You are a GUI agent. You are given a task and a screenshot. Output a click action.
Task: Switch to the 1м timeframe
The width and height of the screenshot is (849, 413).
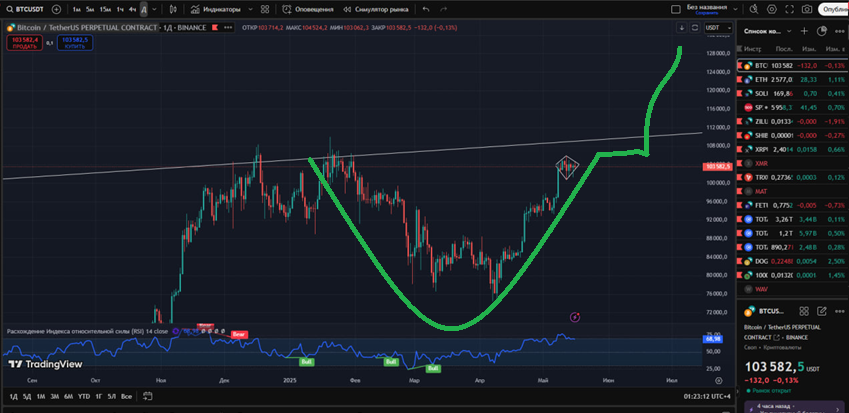(77, 9)
